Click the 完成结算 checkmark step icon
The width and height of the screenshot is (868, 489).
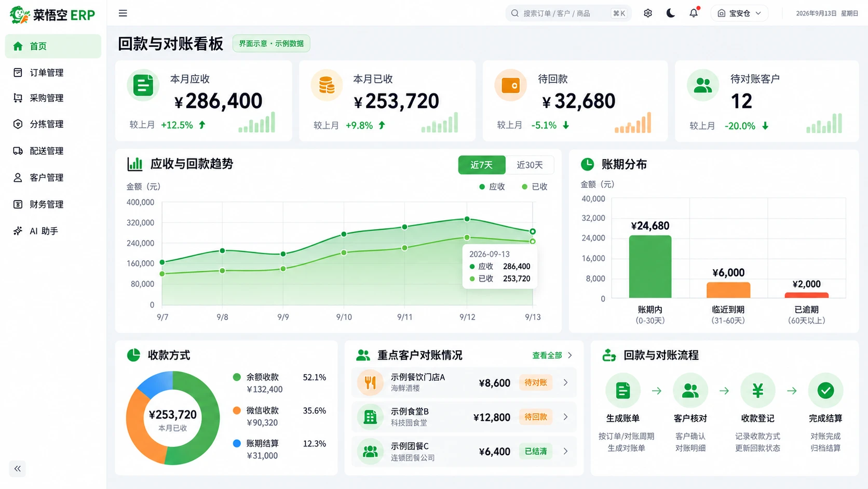(825, 390)
